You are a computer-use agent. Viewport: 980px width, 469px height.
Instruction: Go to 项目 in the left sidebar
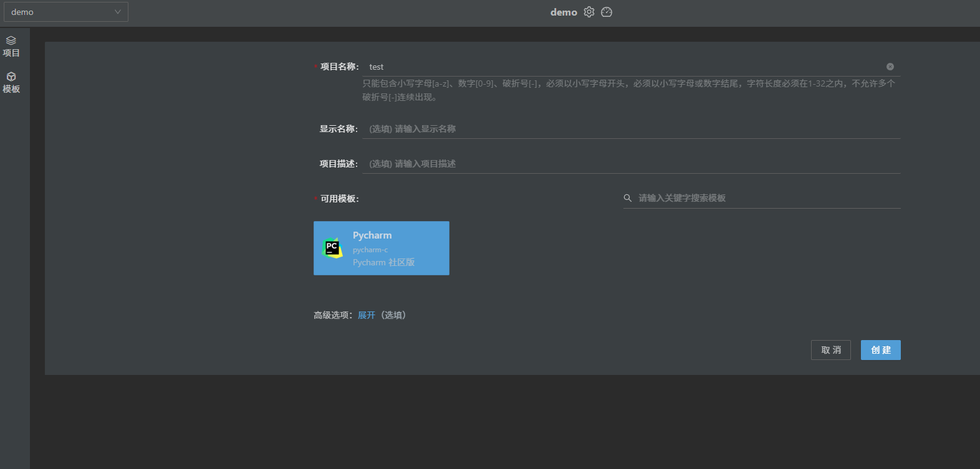[x=11, y=47]
